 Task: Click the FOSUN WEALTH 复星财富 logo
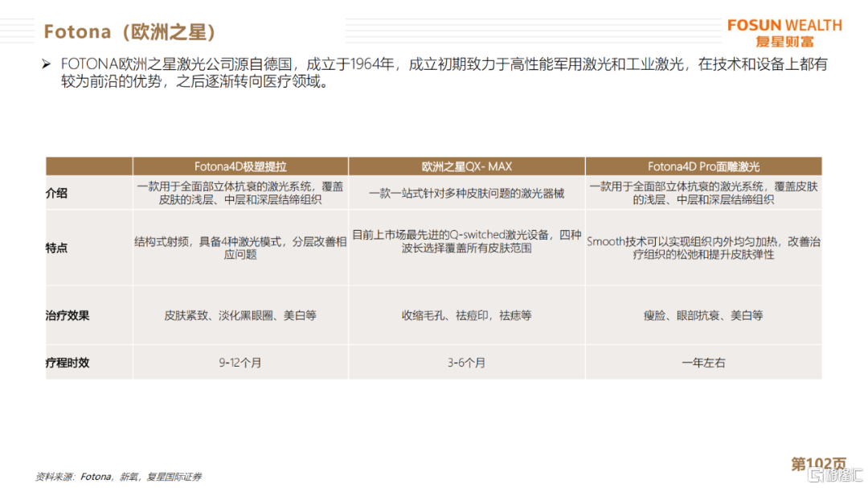coord(784,33)
